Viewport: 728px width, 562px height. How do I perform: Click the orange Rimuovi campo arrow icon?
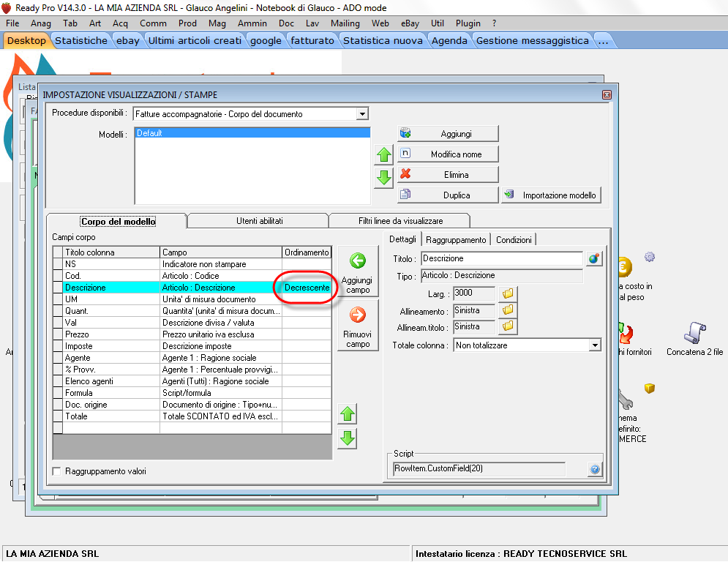[358, 315]
